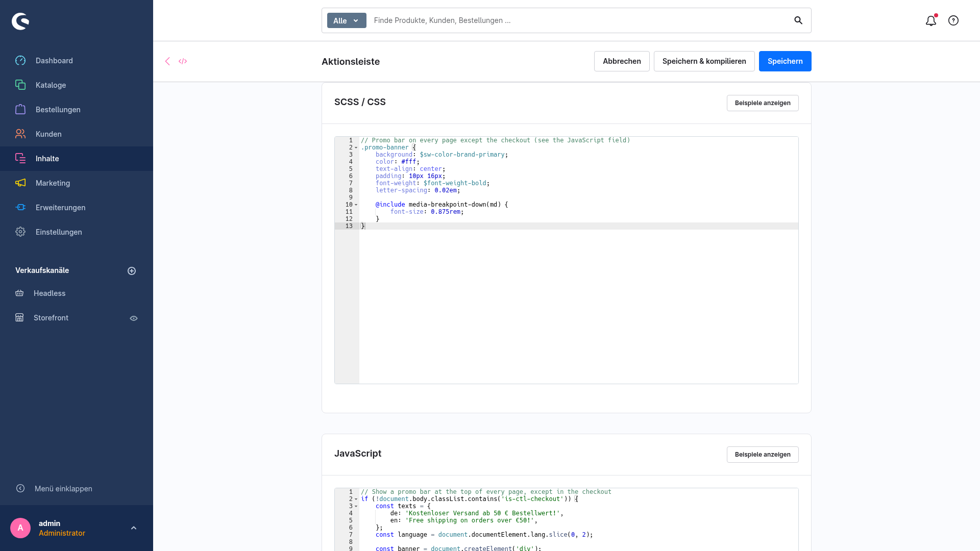Open Bestellungen menu item
The height and width of the screenshot is (551, 980).
pyautogui.click(x=77, y=110)
